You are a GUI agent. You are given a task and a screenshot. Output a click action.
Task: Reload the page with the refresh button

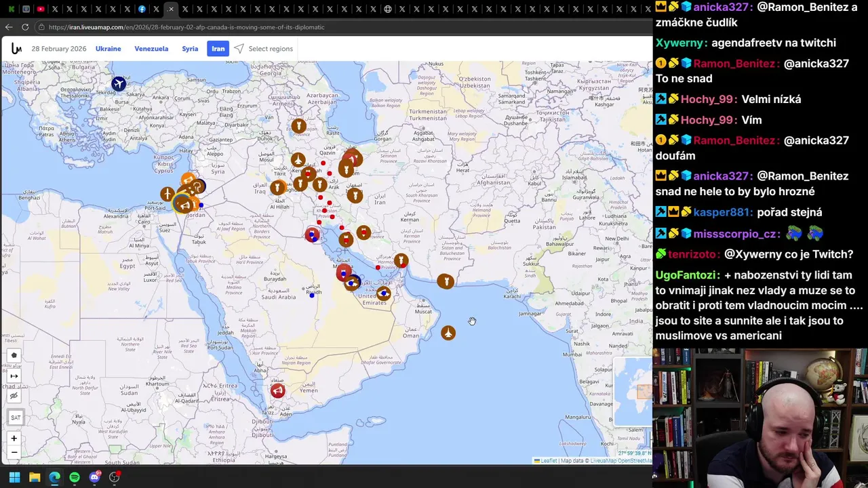pyautogui.click(x=25, y=27)
